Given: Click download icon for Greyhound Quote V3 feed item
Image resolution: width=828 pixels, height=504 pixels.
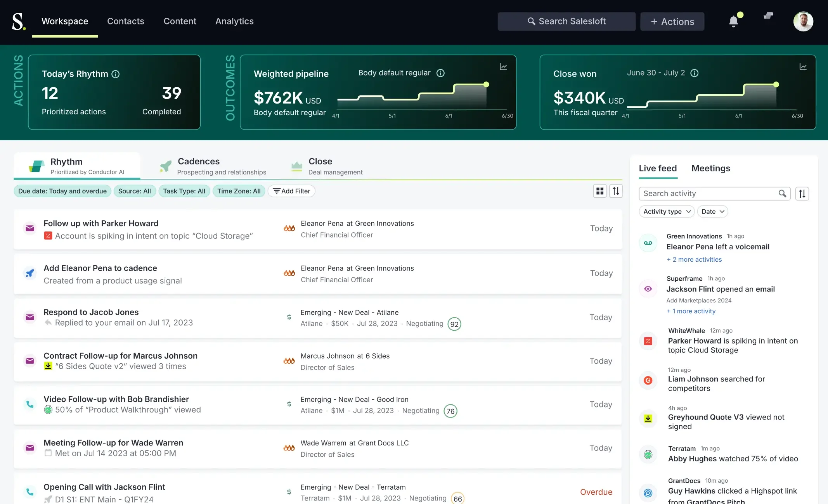Looking at the screenshot, I should (x=648, y=418).
